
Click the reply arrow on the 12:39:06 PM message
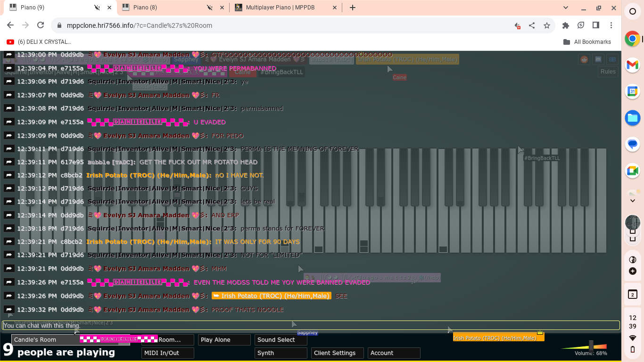pyautogui.click(x=9, y=82)
